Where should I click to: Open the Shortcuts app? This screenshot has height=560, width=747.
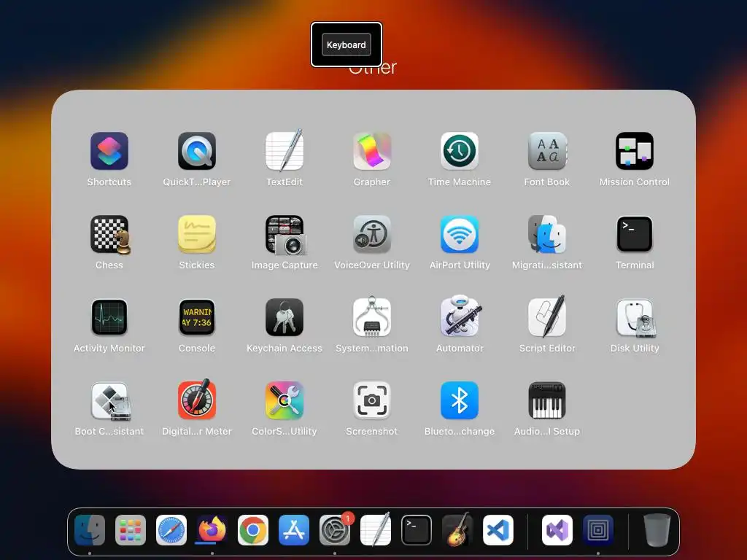[109, 152]
